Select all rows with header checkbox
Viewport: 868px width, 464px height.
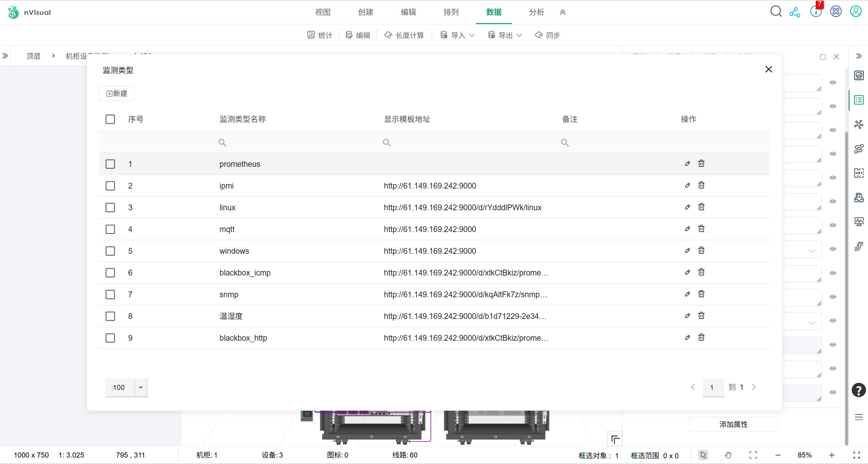pyautogui.click(x=110, y=119)
